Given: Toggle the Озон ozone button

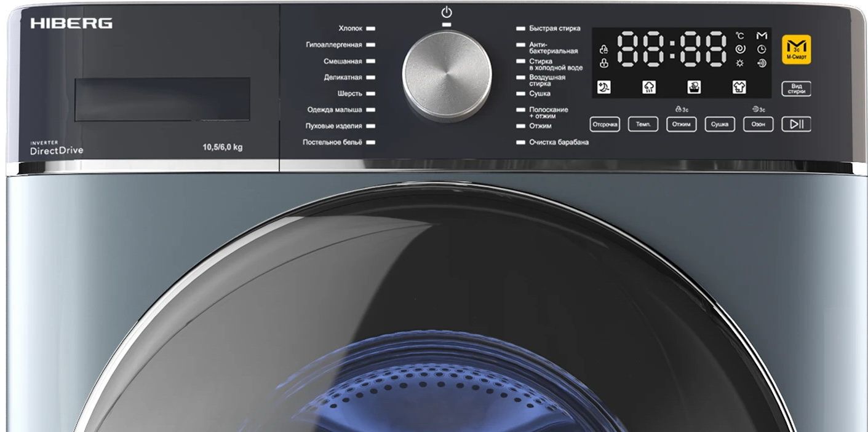Looking at the screenshot, I should pyautogui.click(x=758, y=124).
